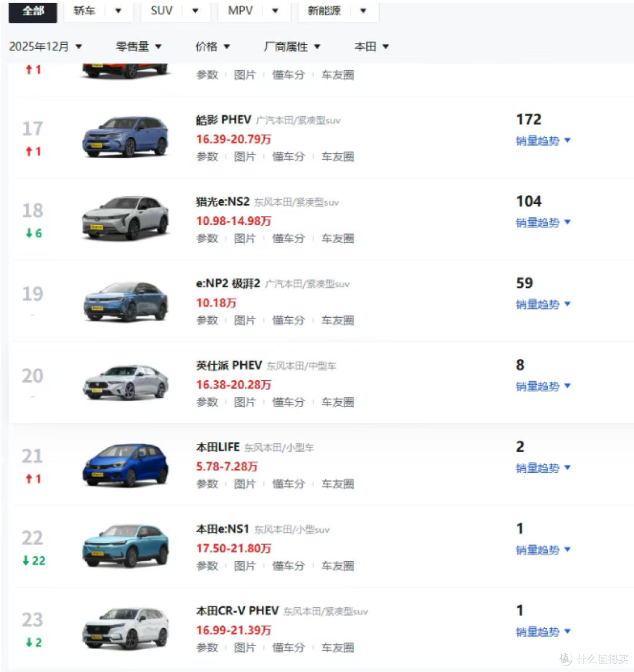View 图片 for 猎光e:NS2

[x=245, y=238]
